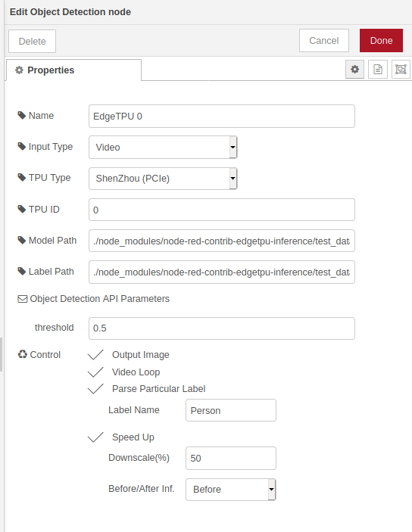Open node description document icon
412x532 pixels.
(x=378, y=70)
